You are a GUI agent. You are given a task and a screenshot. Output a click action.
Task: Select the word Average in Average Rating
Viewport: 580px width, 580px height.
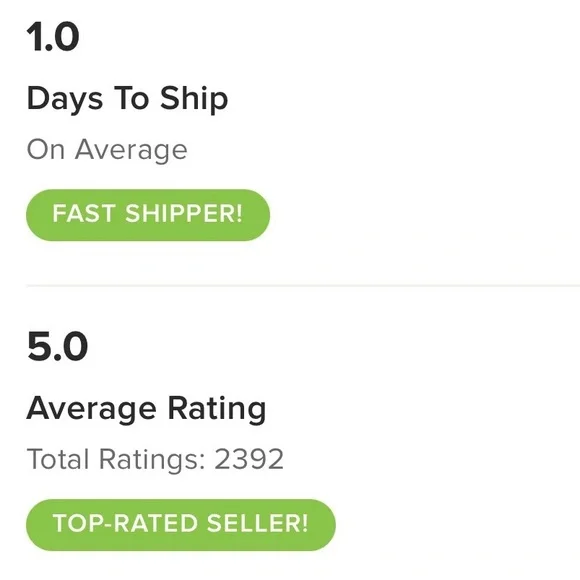pyautogui.click(x=91, y=409)
